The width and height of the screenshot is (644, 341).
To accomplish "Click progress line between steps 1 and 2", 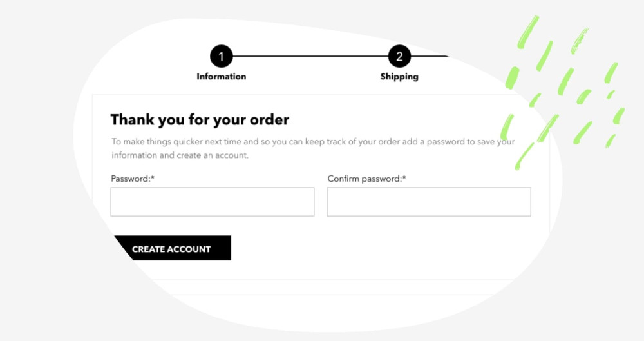I will click(x=310, y=56).
